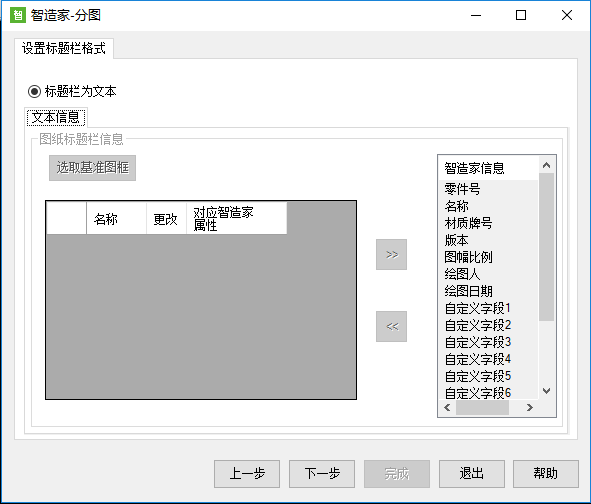
Task: Click the list's scroll-up arrow
Action: tap(547, 165)
